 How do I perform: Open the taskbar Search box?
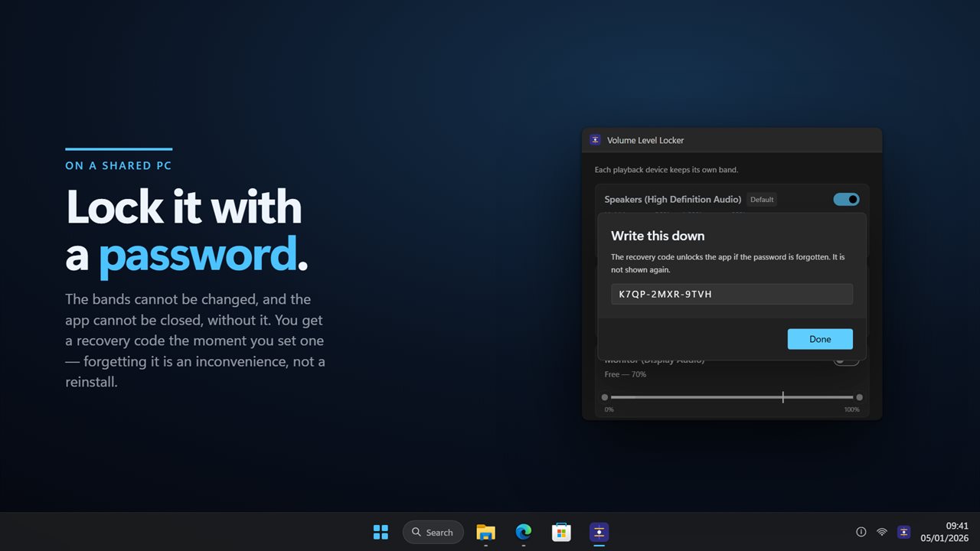[x=433, y=532]
